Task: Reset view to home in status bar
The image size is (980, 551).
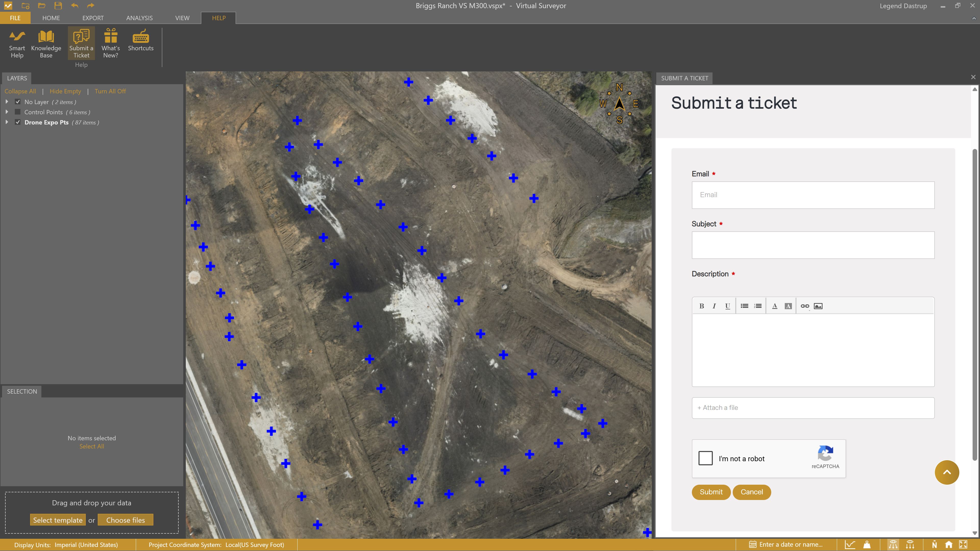Action: tap(948, 545)
